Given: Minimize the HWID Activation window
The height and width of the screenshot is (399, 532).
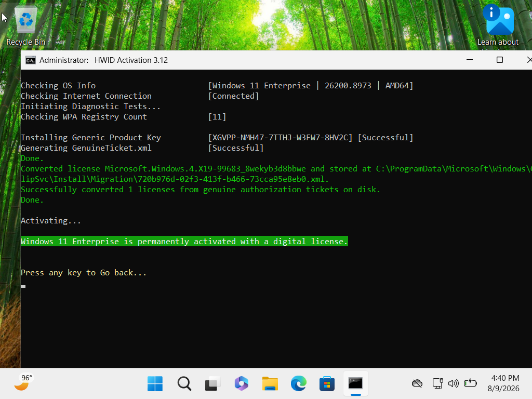Looking at the screenshot, I should pos(470,60).
